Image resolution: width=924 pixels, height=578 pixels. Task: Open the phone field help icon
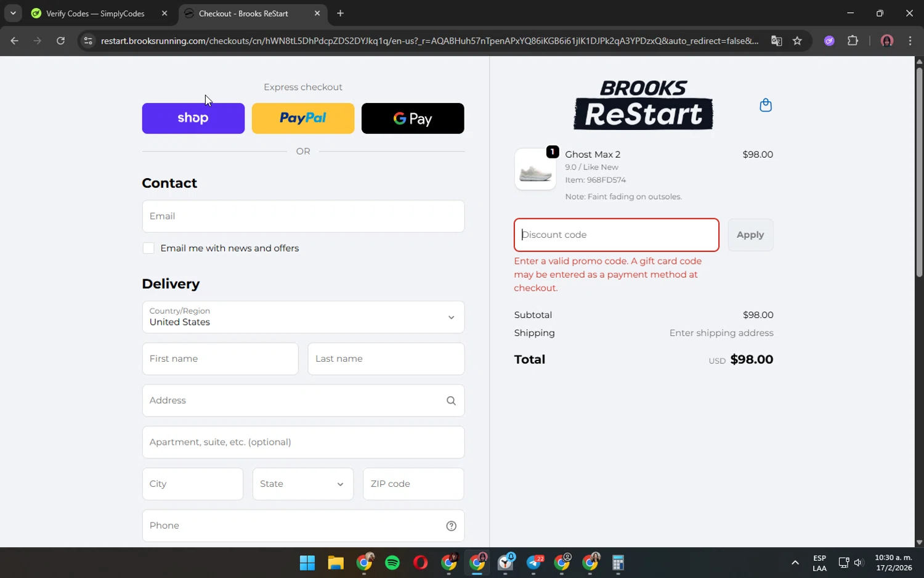click(x=451, y=526)
